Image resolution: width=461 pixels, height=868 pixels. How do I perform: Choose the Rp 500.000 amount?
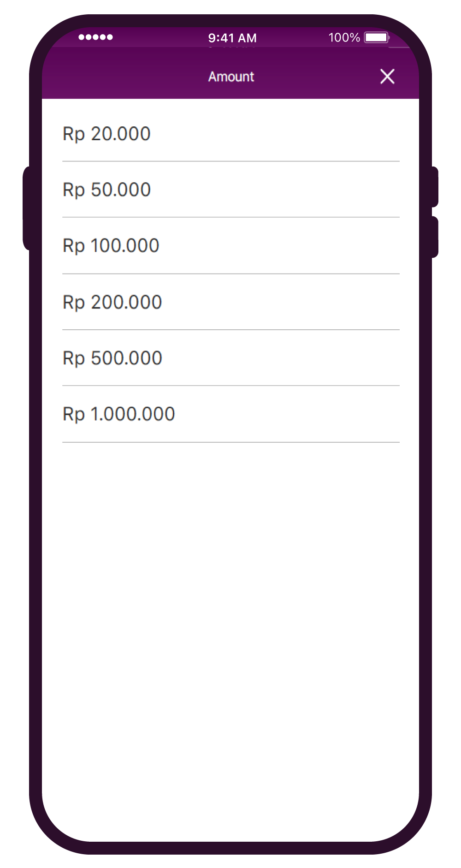tap(112, 358)
